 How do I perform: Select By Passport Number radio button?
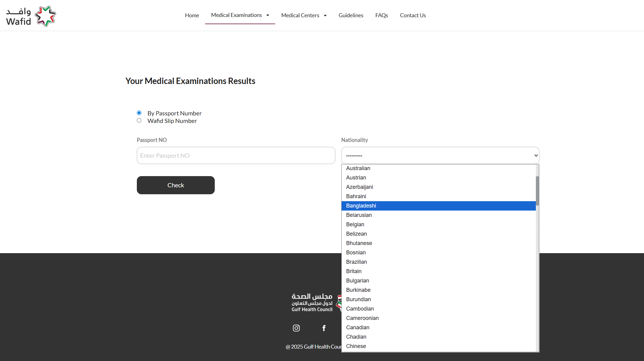pos(139,113)
